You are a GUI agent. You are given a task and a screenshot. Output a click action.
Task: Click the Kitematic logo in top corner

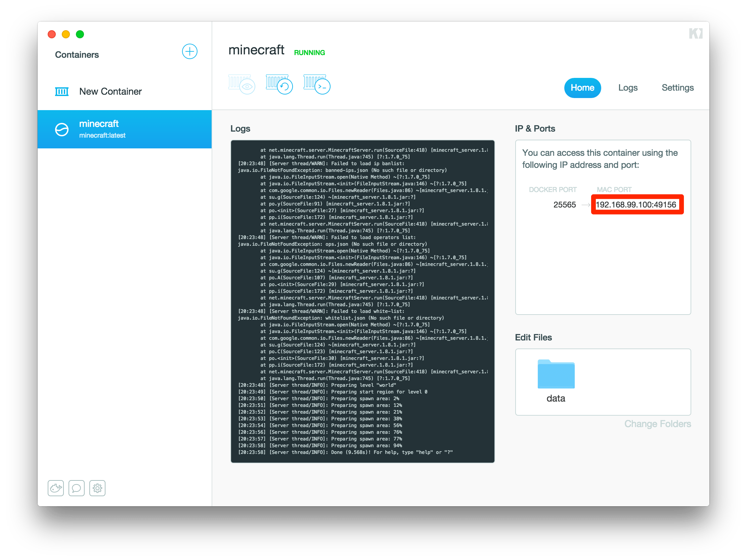point(696,34)
